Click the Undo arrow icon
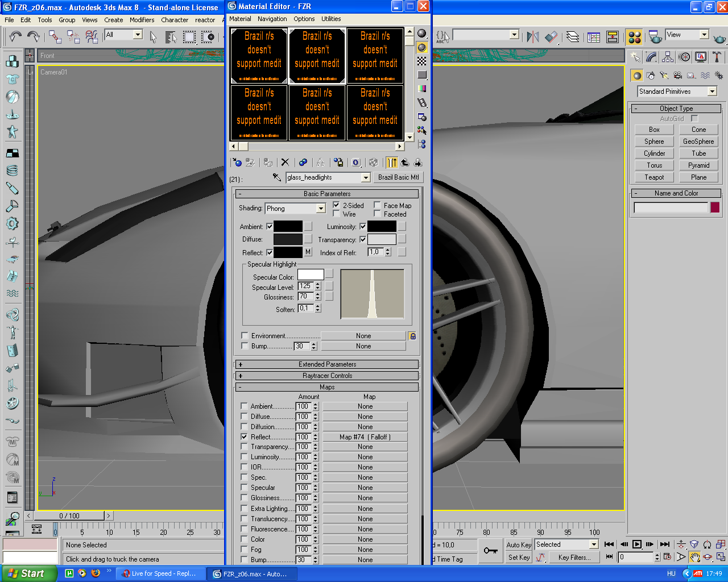The width and height of the screenshot is (728, 582). (x=15, y=37)
